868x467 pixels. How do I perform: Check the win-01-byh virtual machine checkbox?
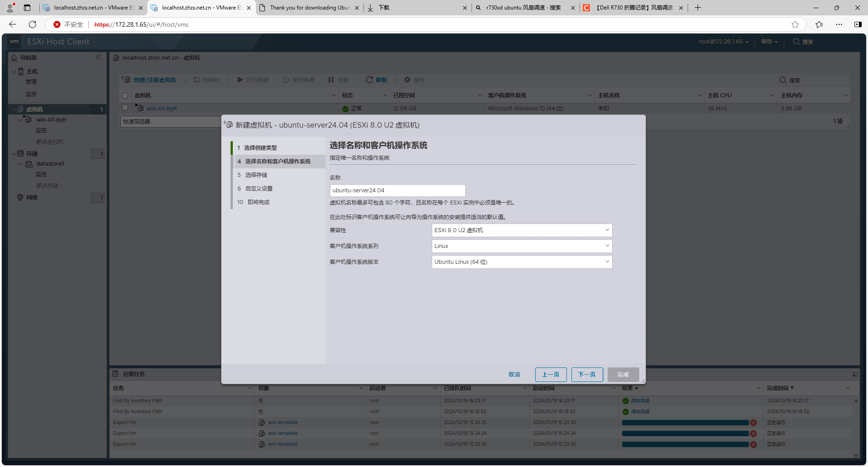[125, 108]
